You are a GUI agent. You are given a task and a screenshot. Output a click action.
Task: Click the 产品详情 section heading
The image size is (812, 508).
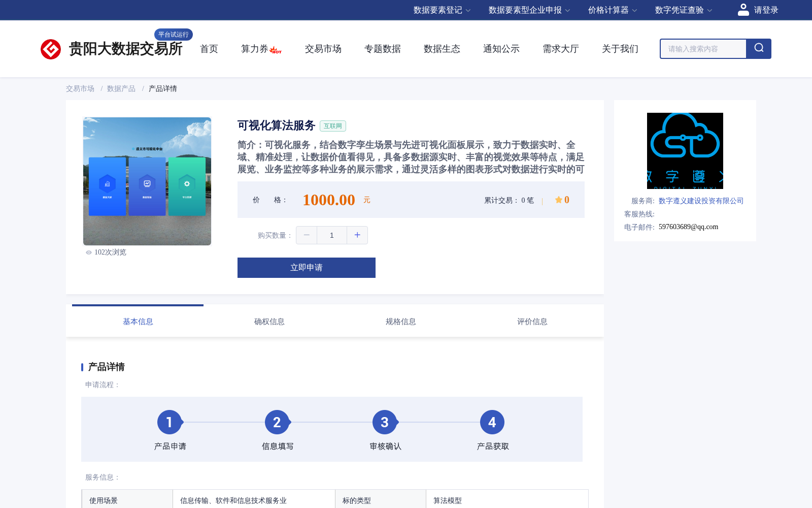tap(107, 367)
